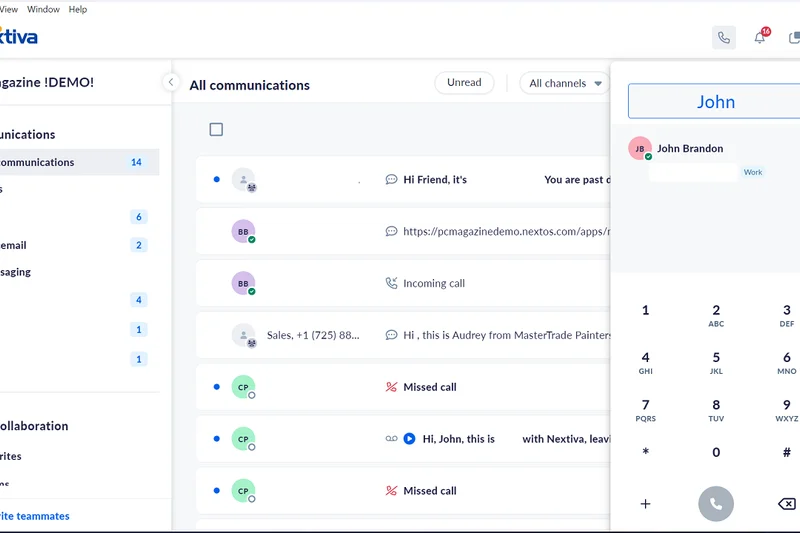Open the Help menu
Image resolution: width=800 pixels, height=533 pixels.
pos(78,9)
